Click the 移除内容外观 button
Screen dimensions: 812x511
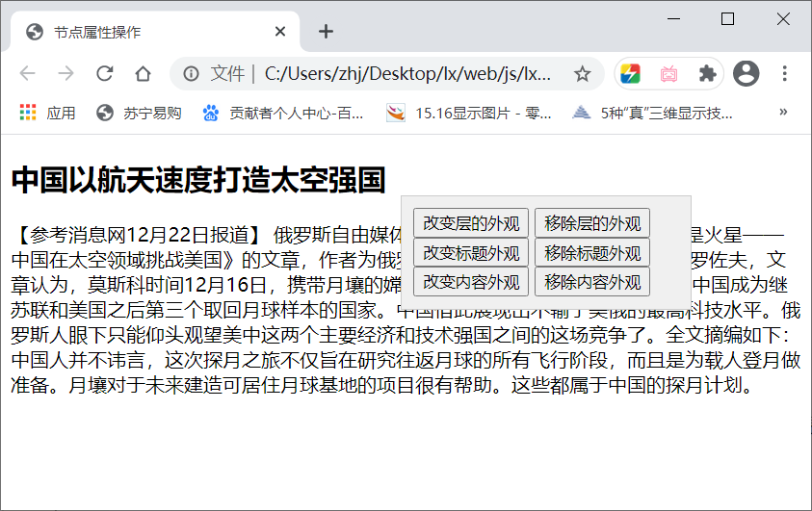pyautogui.click(x=592, y=282)
